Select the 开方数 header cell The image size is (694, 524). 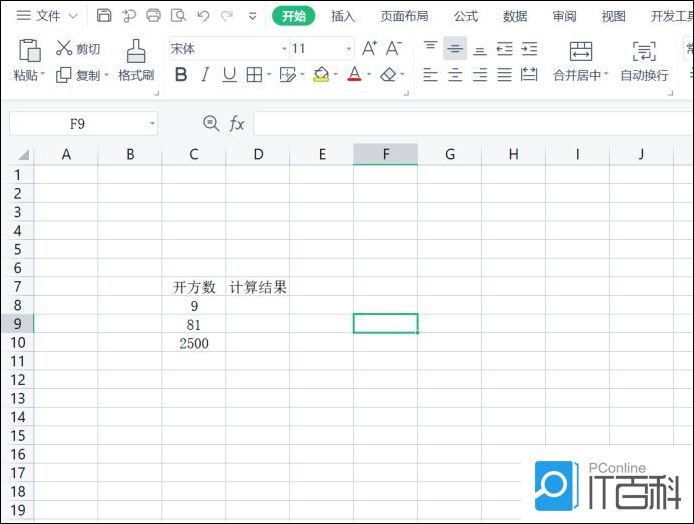tap(194, 287)
